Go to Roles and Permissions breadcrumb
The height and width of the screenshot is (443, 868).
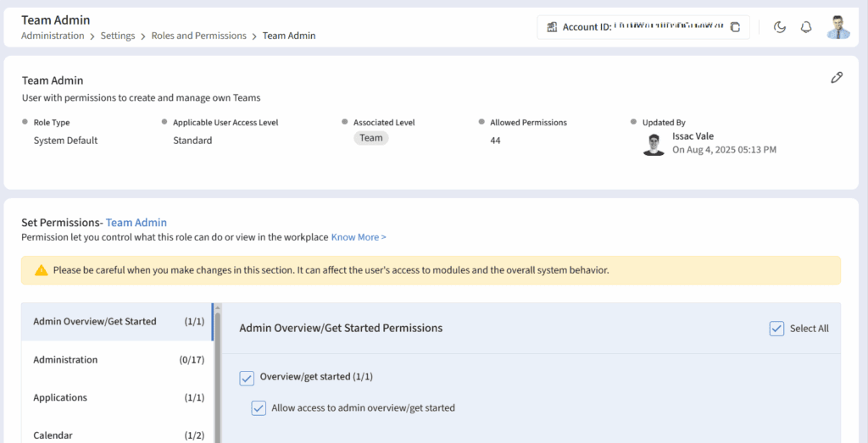(198, 36)
